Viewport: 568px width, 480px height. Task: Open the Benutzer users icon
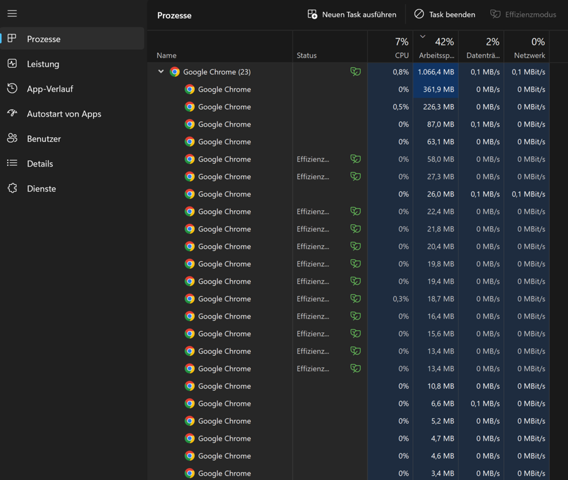(12, 138)
